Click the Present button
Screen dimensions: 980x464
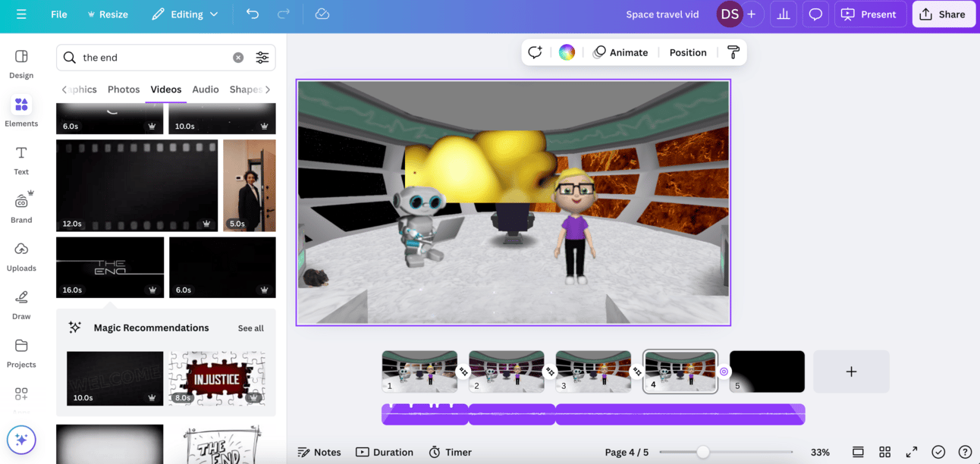coord(869,14)
